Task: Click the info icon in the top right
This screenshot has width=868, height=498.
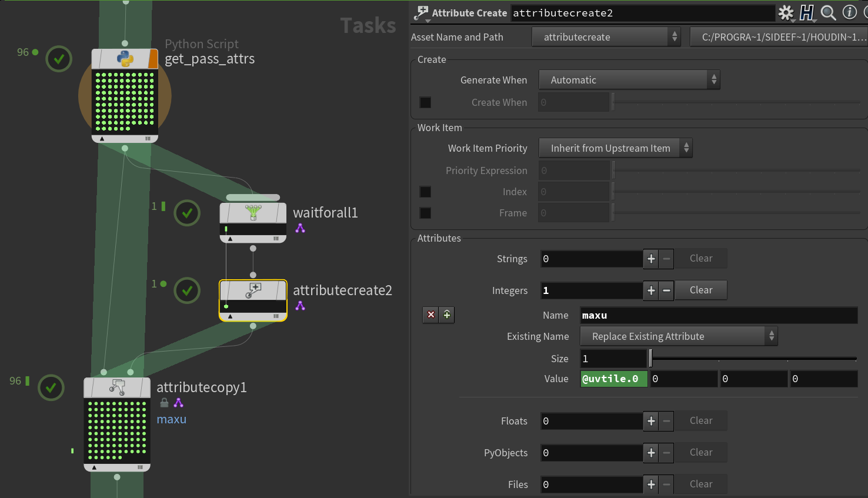Action: tap(849, 12)
